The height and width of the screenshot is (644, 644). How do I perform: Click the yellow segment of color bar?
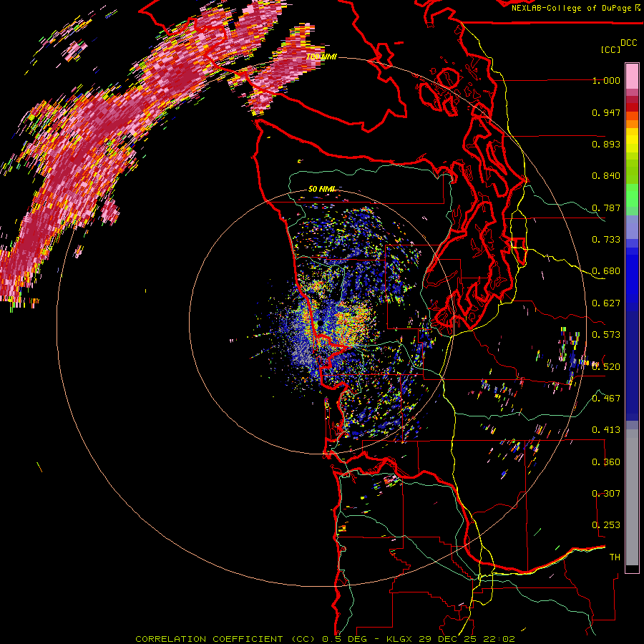632,141
